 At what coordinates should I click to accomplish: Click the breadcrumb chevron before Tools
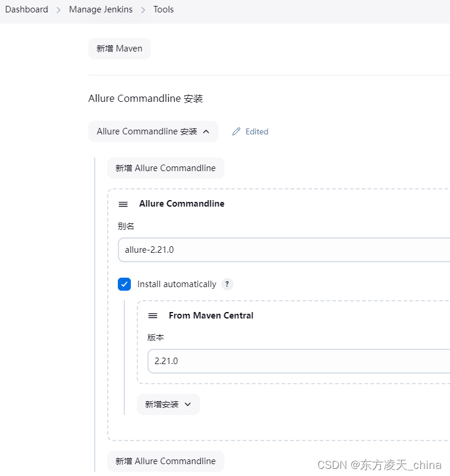143,9
